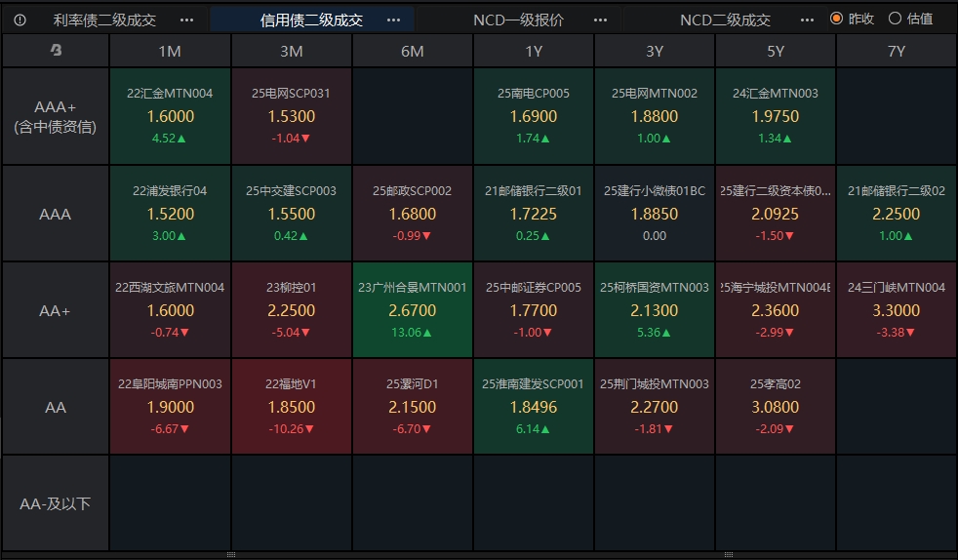Select the AA+ row label
Viewport: 958px width, 560px height.
[x=56, y=310]
